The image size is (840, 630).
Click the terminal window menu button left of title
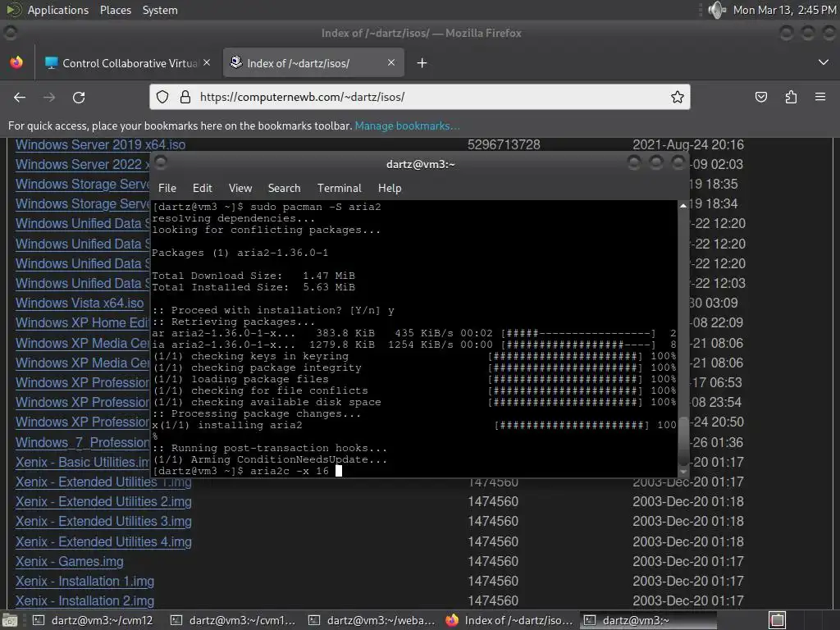[x=161, y=162]
